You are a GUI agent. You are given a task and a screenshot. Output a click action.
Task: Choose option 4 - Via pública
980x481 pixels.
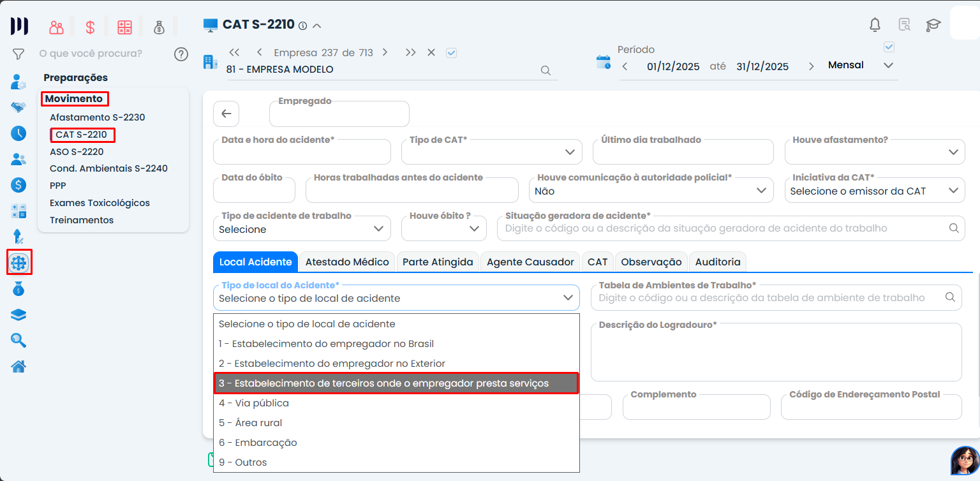(396, 403)
